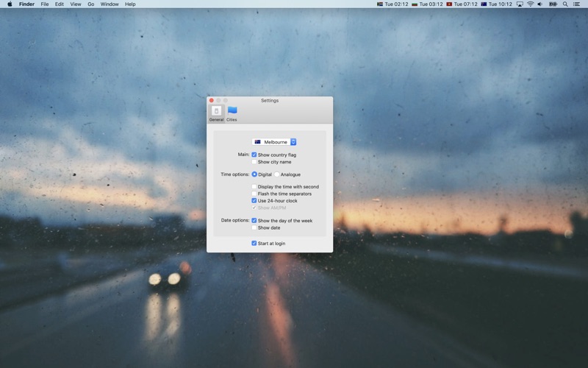The image size is (588, 368).
Task: Open the Melbourne city dropdown
Action: coord(274,142)
